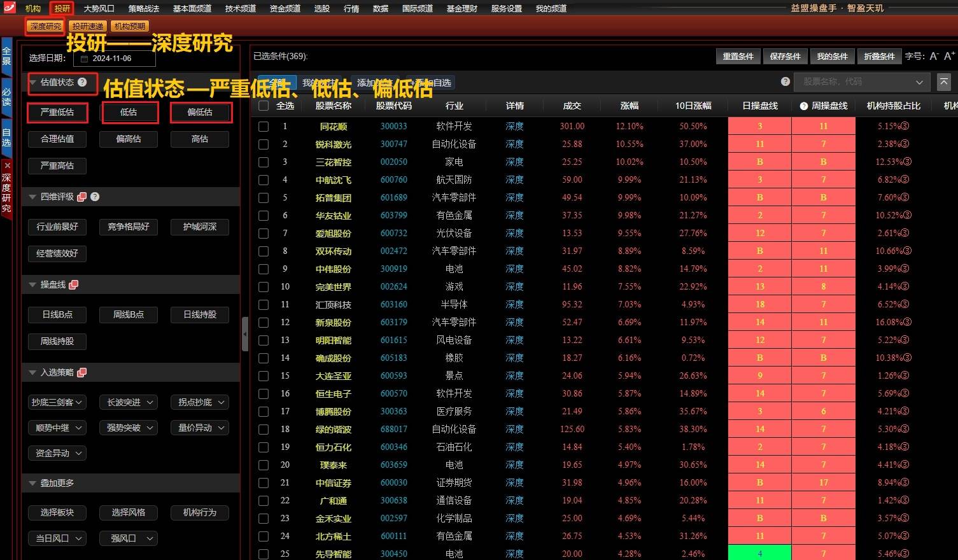Decrease font size with A- icon
958x560 pixels.
[x=934, y=56]
